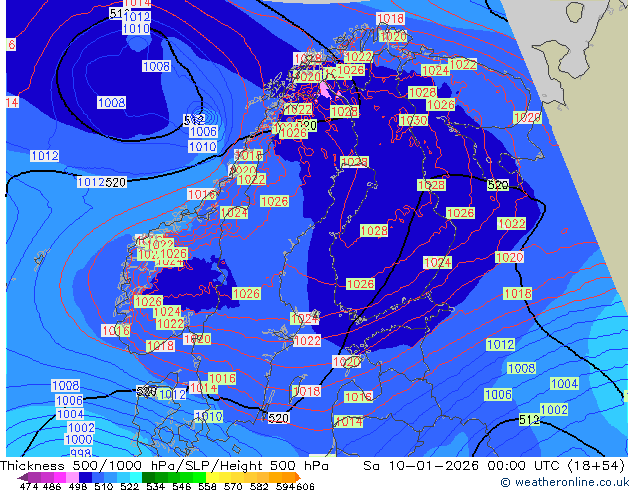Click the purple swatch above 474

coord(34,477)
